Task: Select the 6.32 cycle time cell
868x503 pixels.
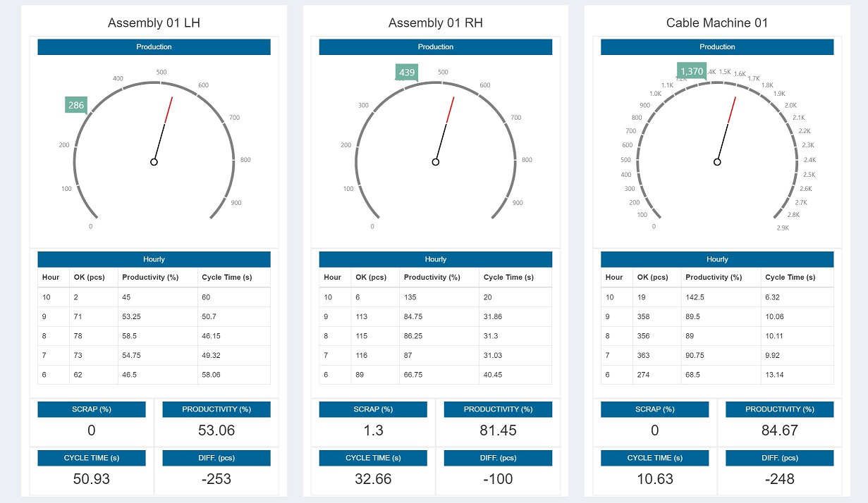Action: click(797, 297)
